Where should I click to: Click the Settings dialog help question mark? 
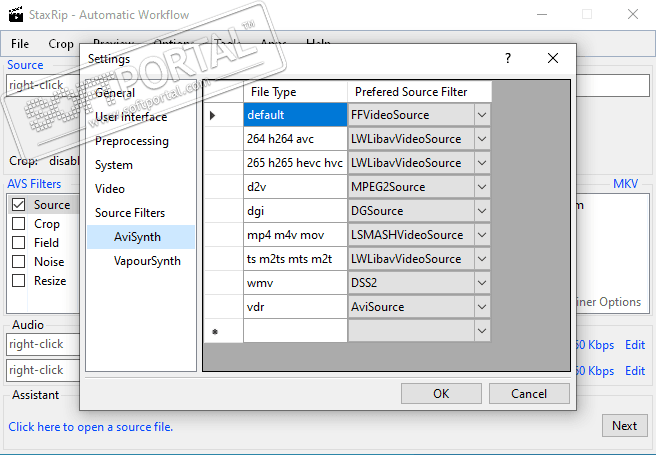point(508,59)
